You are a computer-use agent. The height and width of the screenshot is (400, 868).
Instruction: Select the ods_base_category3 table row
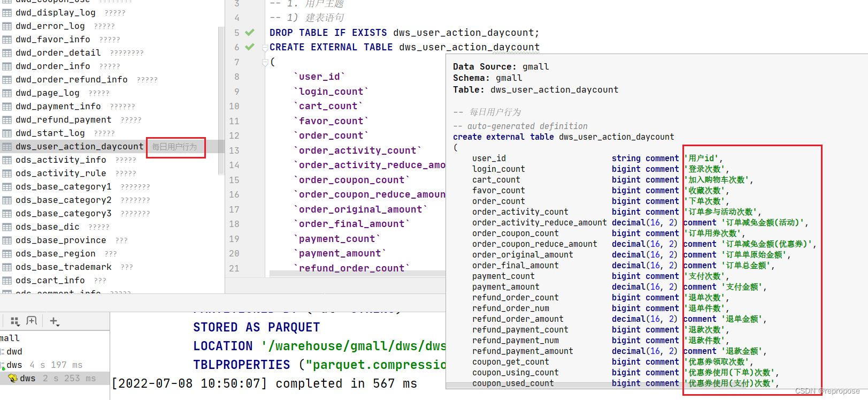pyautogui.click(x=110, y=213)
